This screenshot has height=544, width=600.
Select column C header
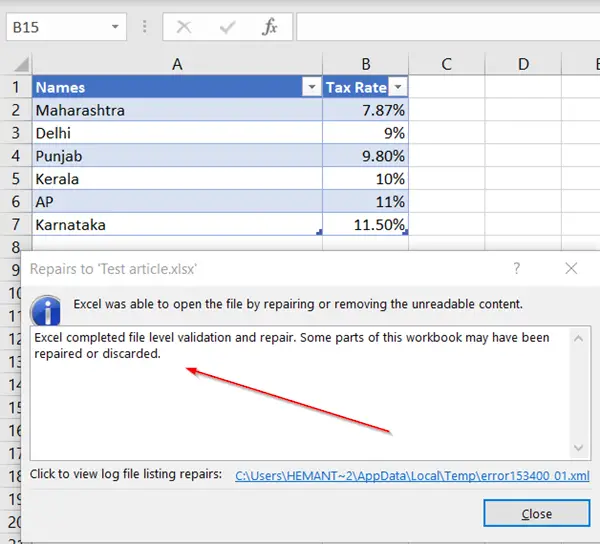[x=447, y=64]
